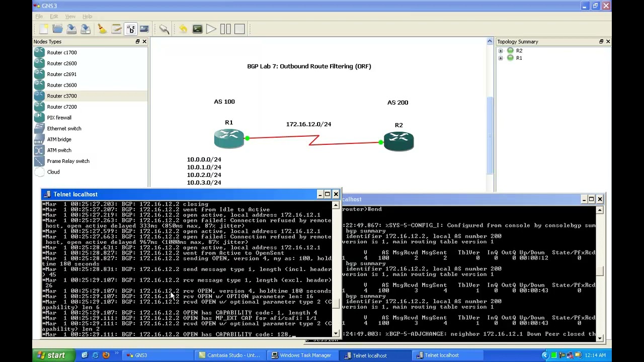
Task: Click the Firefox quick launch icon
Action: click(106, 355)
